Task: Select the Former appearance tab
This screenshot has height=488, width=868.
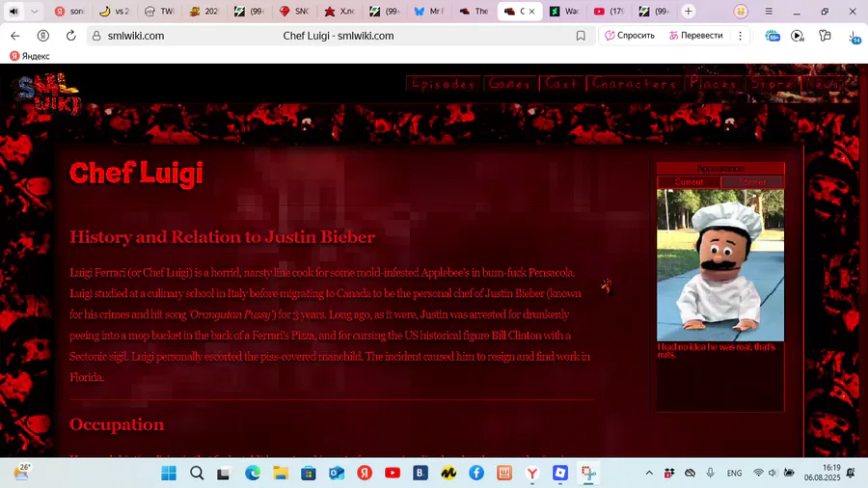Action: [752, 182]
